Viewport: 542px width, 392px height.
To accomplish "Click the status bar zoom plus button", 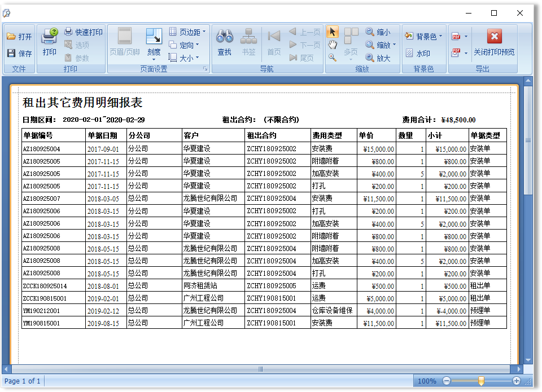I will click(x=517, y=381).
